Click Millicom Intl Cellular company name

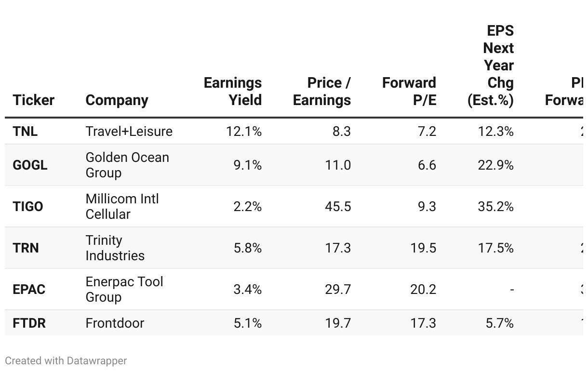(122, 206)
